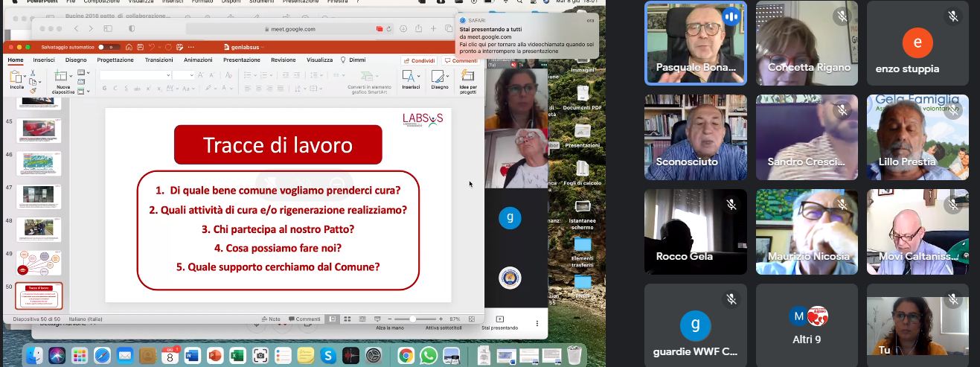
Task: Open the Home ribbon tab
Action: 15,60
